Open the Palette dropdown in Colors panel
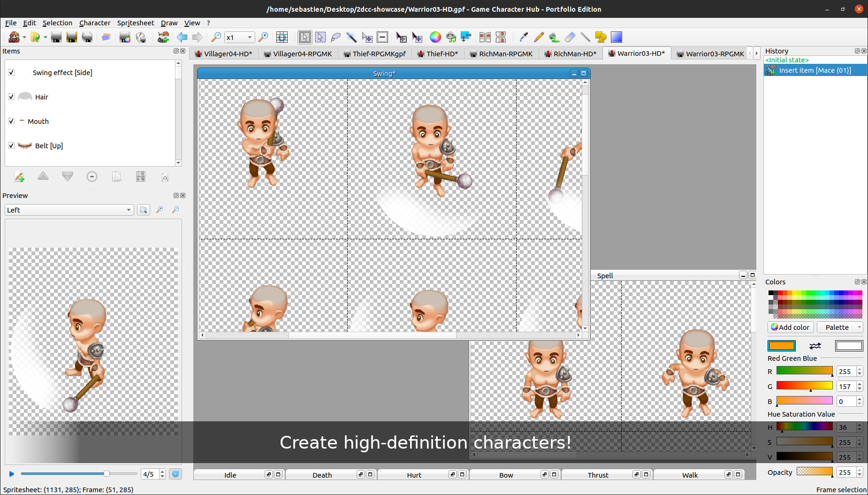This screenshot has height=495, width=868. (839, 327)
